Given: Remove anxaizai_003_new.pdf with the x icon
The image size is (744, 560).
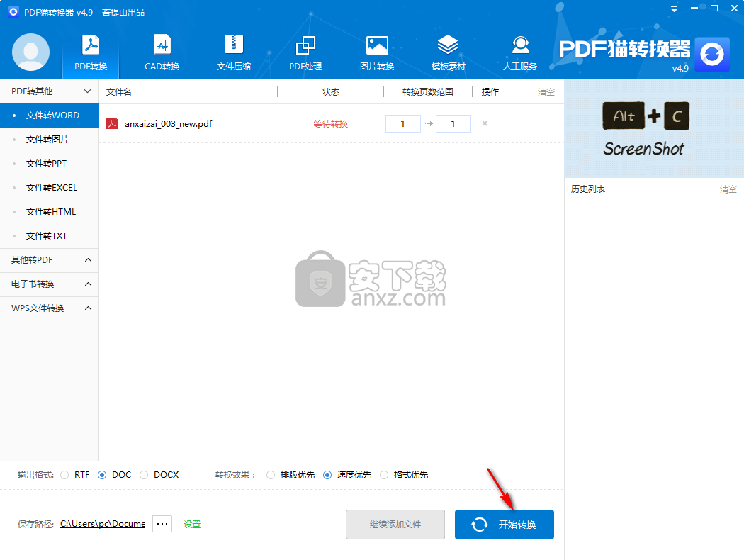Looking at the screenshot, I should pyautogui.click(x=485, y=123).
